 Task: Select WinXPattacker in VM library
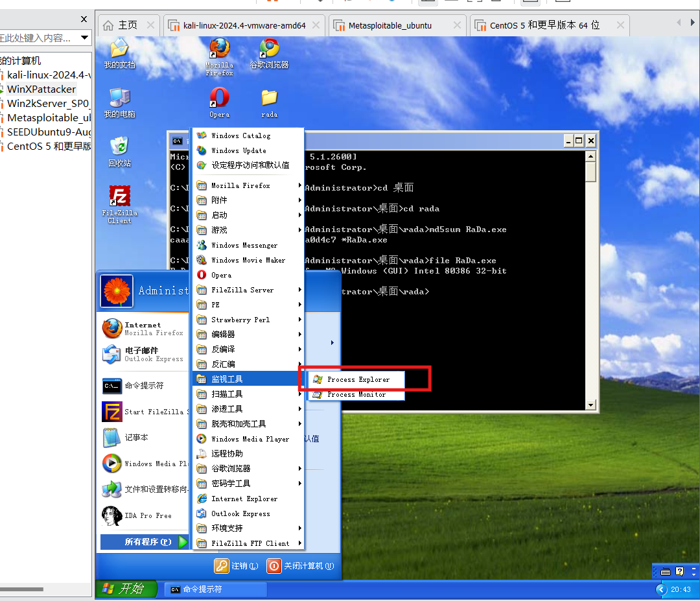click(x=41, y=89)
